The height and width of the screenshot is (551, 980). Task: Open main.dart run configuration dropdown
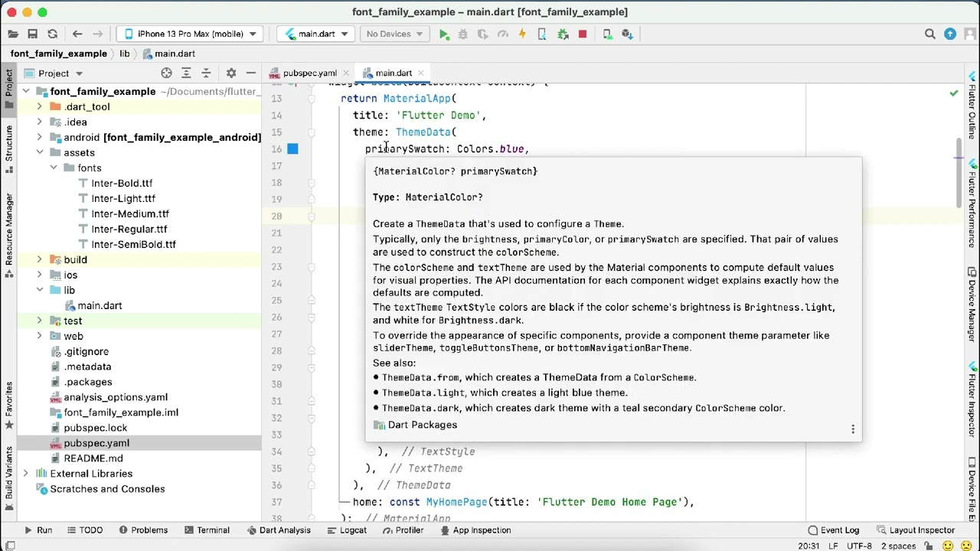coord(315,34)
